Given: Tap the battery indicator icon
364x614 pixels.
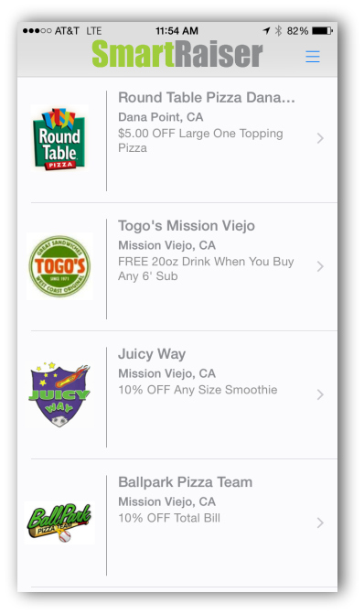Looking at the screenshot, I should [x=323, y=30].
